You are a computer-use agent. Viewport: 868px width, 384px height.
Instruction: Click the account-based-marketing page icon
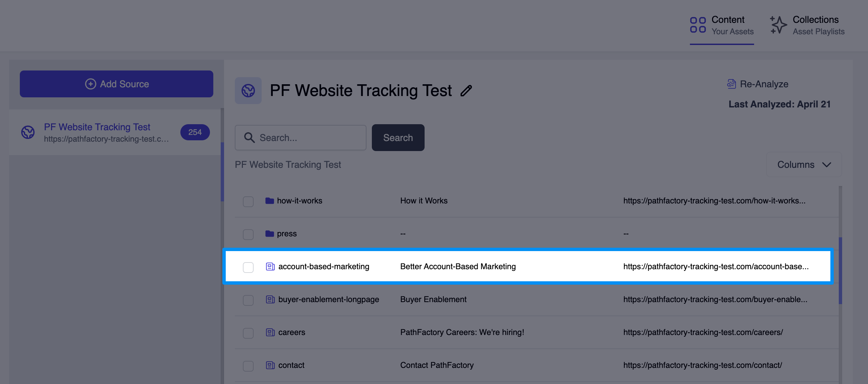tap(270, 266)
